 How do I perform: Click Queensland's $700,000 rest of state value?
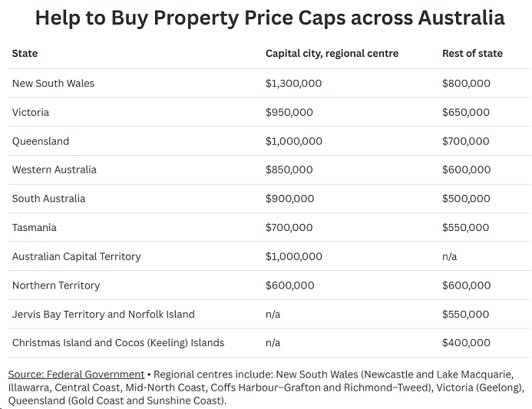[465, 141]
